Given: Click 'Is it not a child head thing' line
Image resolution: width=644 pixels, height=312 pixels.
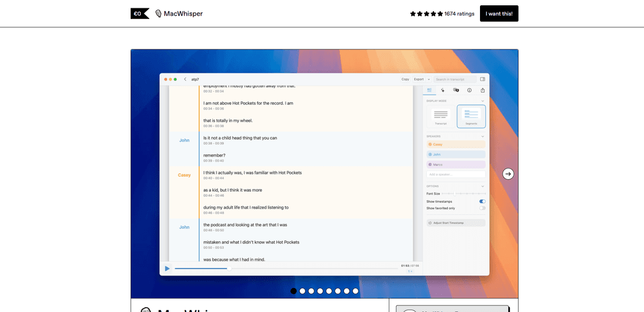Looking at the screenshot, I should coord(240,138).
